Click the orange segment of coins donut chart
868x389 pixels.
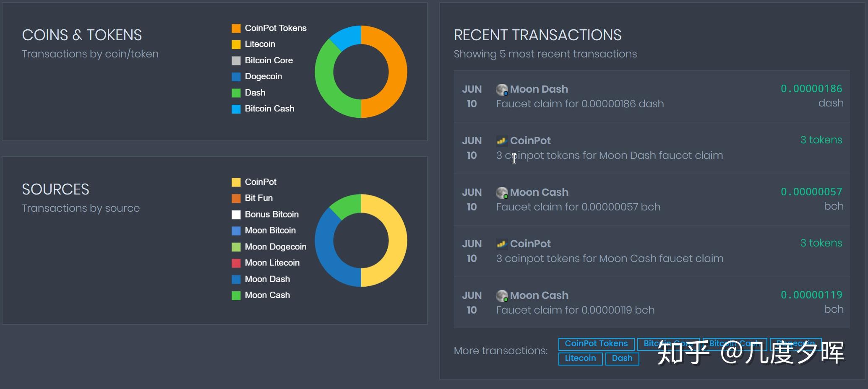point(398,72)
